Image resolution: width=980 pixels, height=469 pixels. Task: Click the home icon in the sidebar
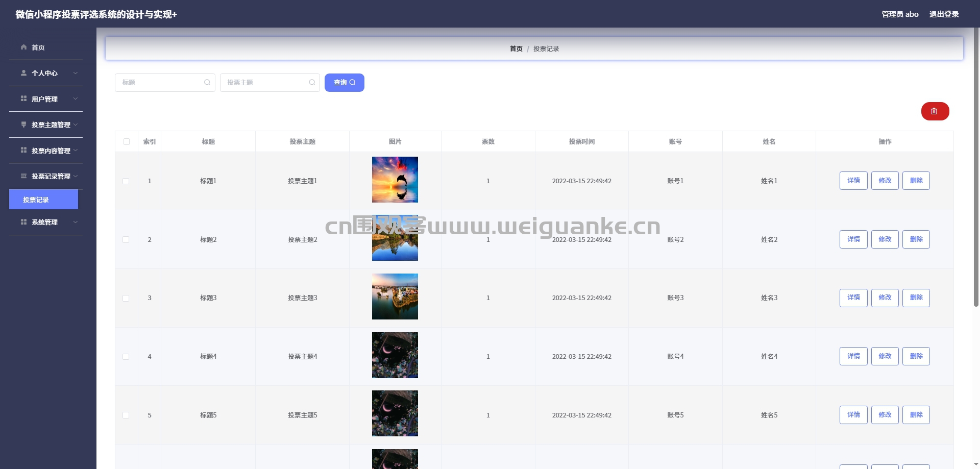pyautogui.click(x=23, y=47)
